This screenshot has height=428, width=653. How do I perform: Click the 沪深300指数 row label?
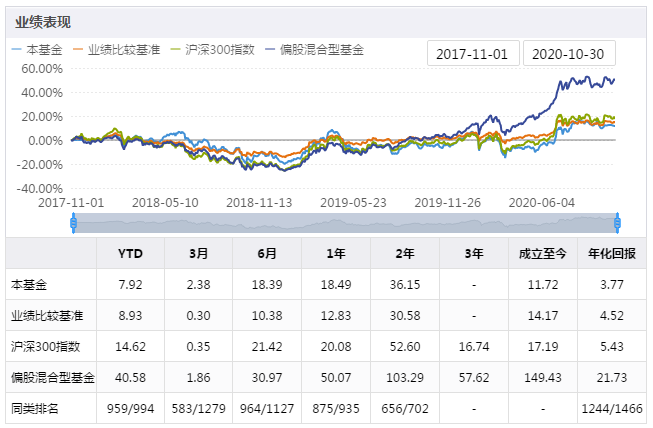click(x=45, y=346)
